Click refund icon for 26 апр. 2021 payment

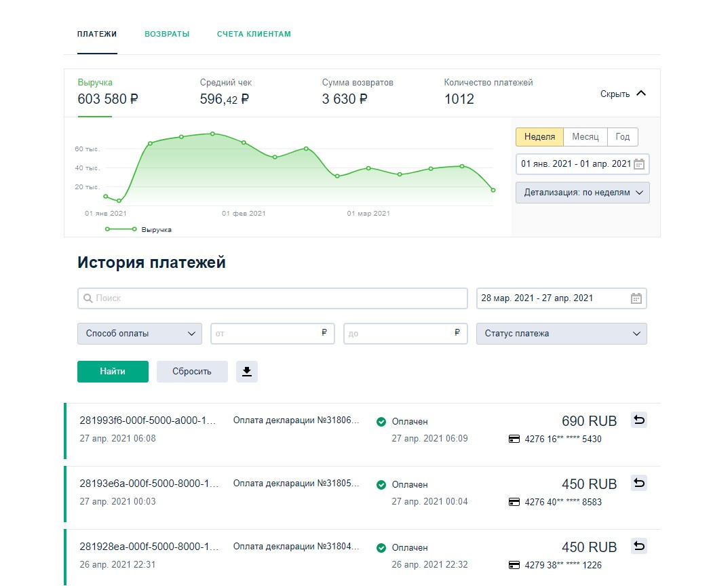(x=638, y=547)
